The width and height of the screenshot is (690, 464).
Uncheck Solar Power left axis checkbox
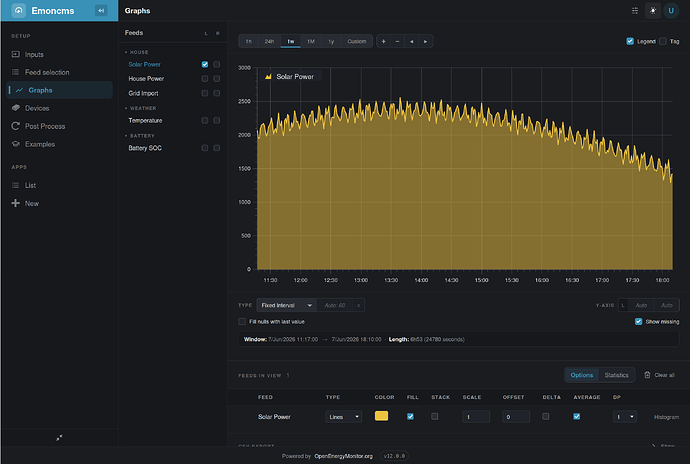[x=205, y=64]
